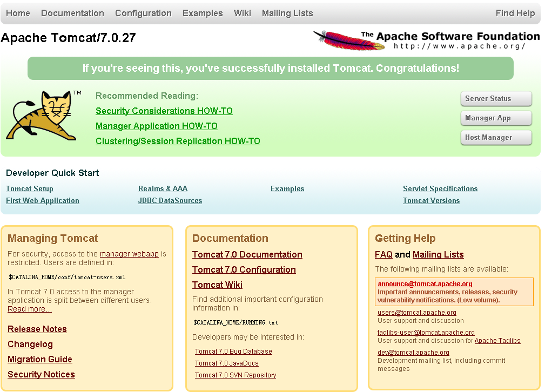Click the Apache Tomcat/7.0.27 heading
Screen dimensions: 545x392
(x=68, y=38)
